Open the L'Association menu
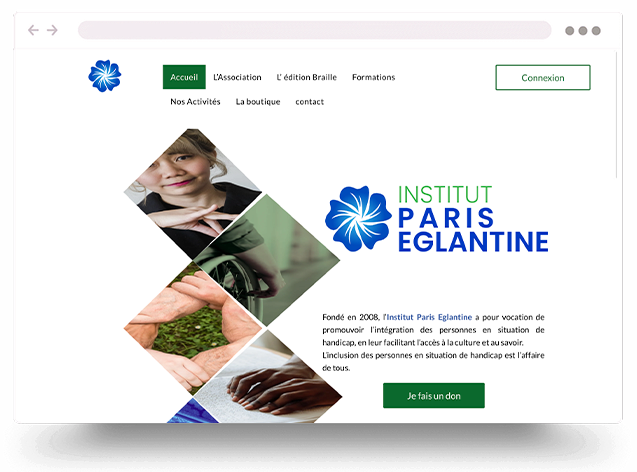Screen dimensions: 637x472 [237, 77]
